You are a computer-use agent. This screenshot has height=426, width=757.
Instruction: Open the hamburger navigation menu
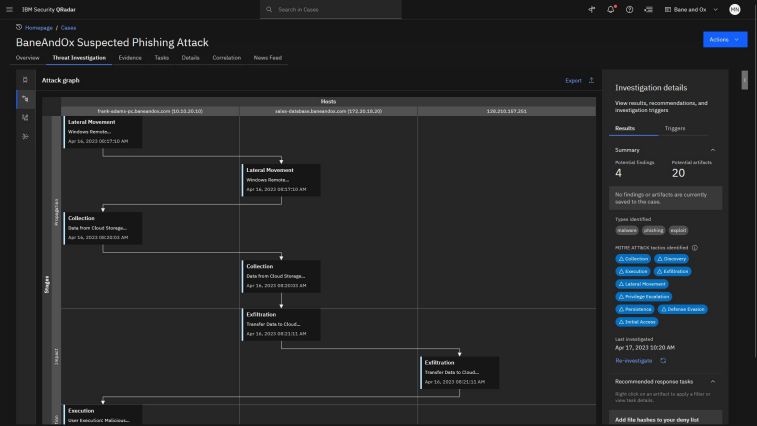[x=11, y=9]
